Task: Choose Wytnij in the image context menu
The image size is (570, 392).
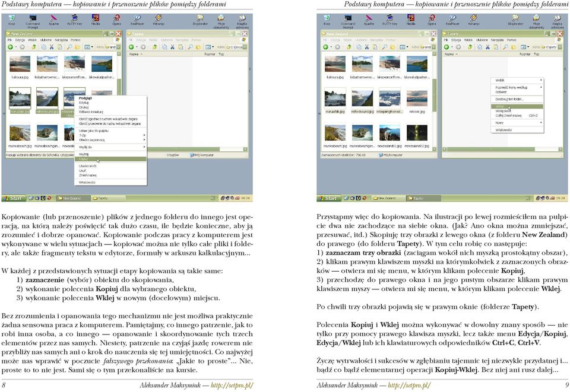Action: (110, 154)
